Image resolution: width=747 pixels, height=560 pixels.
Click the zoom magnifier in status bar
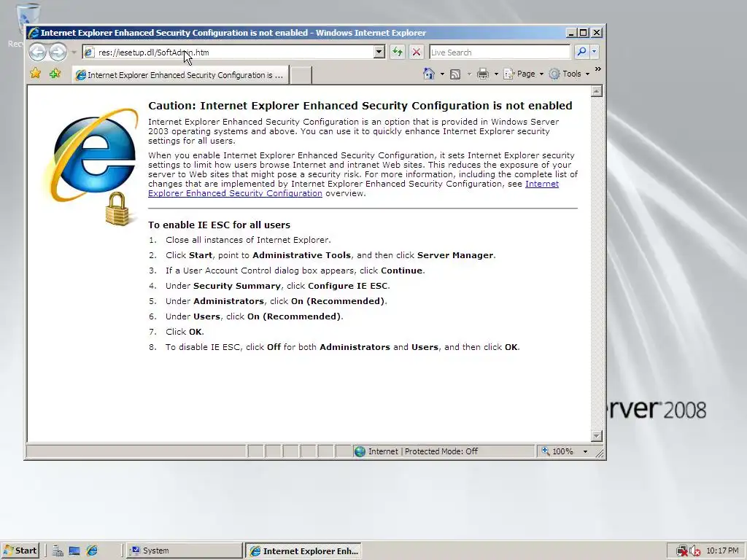click(x=546, y=451)
